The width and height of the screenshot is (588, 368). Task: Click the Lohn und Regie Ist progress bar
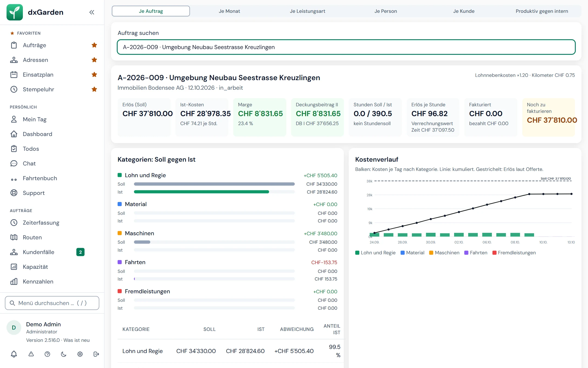(x=214, y=192)
